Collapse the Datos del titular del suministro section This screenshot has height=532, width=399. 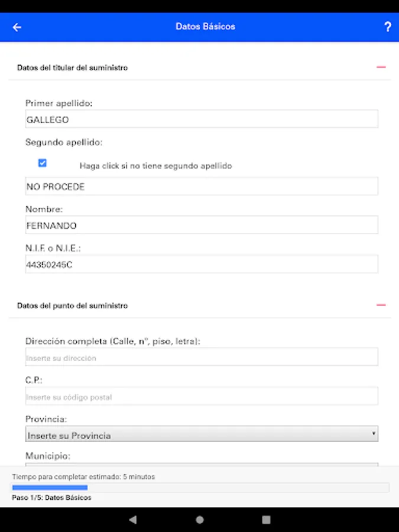click(381, 67)
